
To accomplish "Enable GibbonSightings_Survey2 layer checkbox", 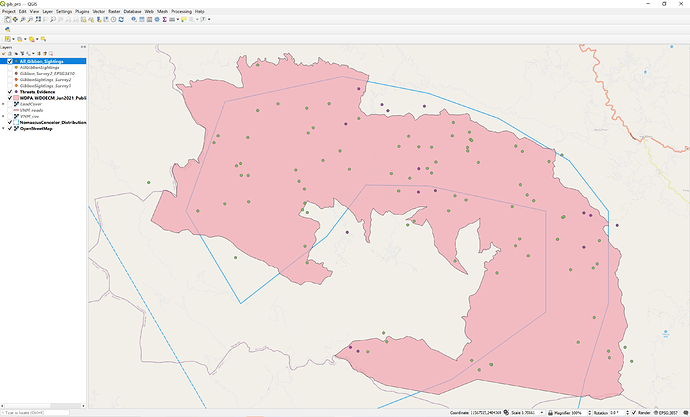I will pos(10,80).
